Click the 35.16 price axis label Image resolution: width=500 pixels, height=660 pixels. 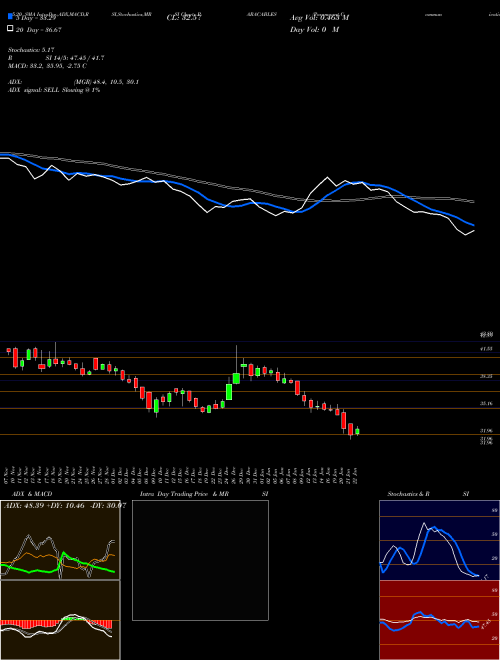[x=486, y=403]
